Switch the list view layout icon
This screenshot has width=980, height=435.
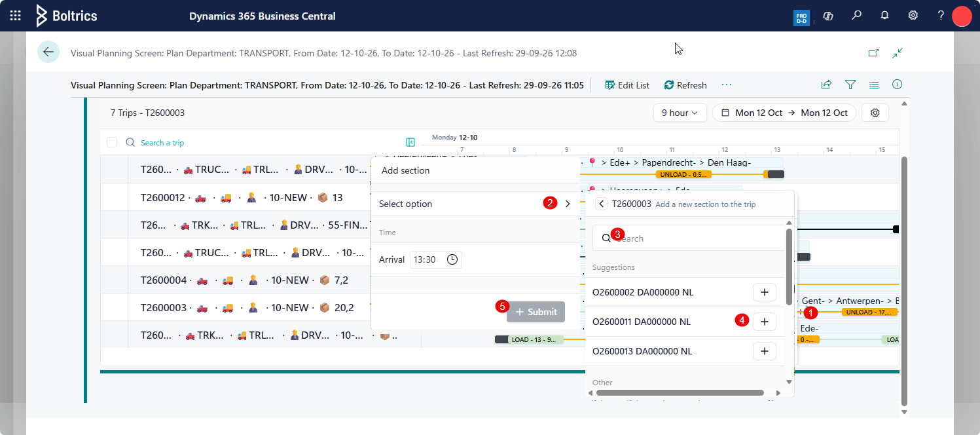874,85
